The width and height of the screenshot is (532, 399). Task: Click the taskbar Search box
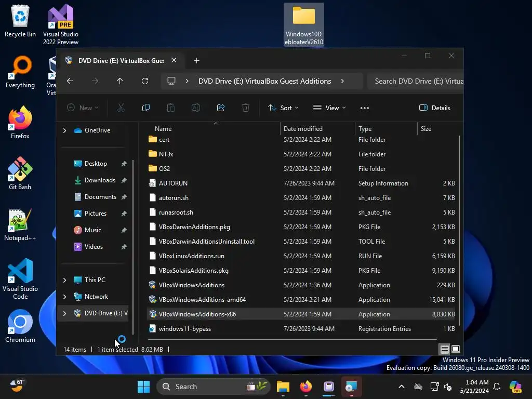(214, 387)
